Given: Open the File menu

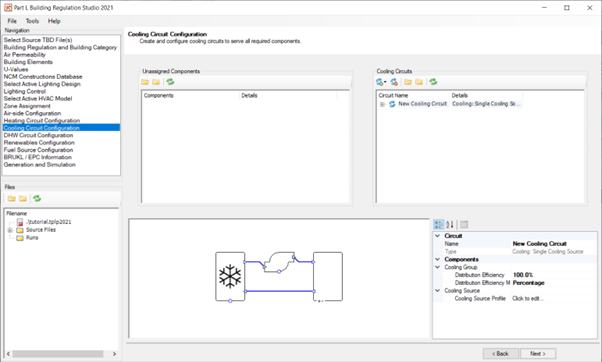Looking at the screenshot, I should [x=12, y=21].
